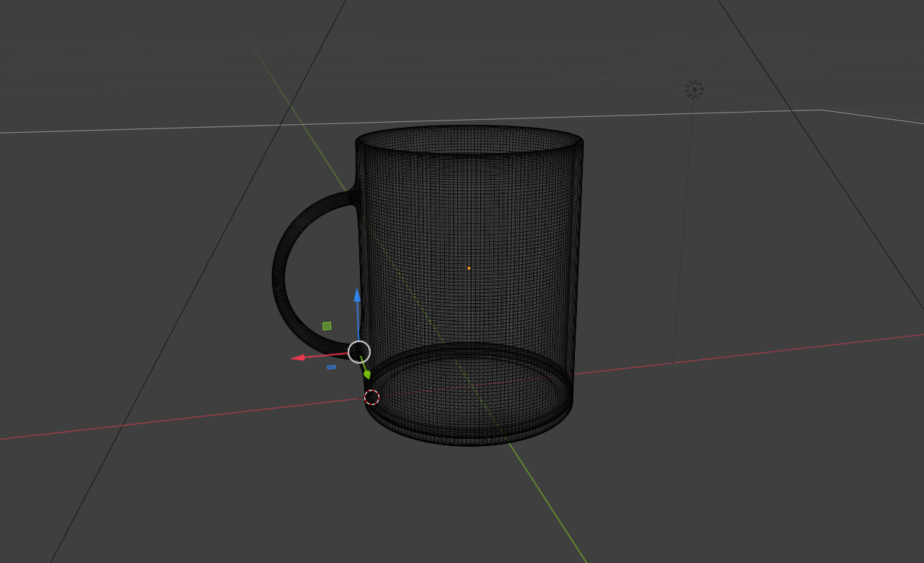Click the red-white 3D cursor
The image size is (924, 563).
371,397
